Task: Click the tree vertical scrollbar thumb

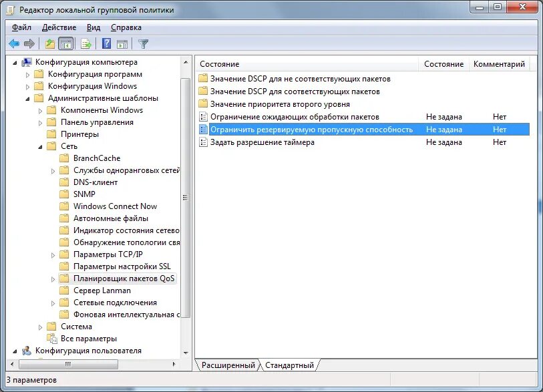Action: pyautogui.click(x=186, y=198)
